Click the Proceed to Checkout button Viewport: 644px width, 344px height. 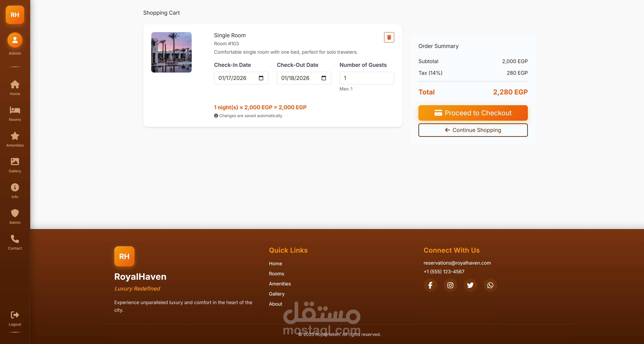point(473,113)
